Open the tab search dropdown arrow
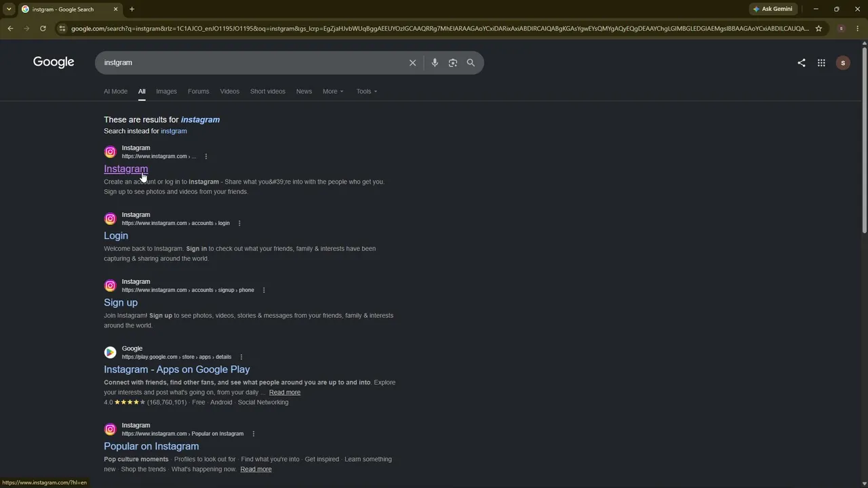 tap(9, 9)
